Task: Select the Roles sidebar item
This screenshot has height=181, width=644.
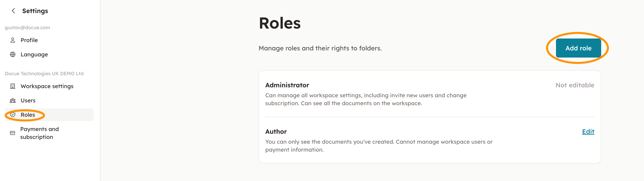Action: pyautogui.click(x=28, y=115)
